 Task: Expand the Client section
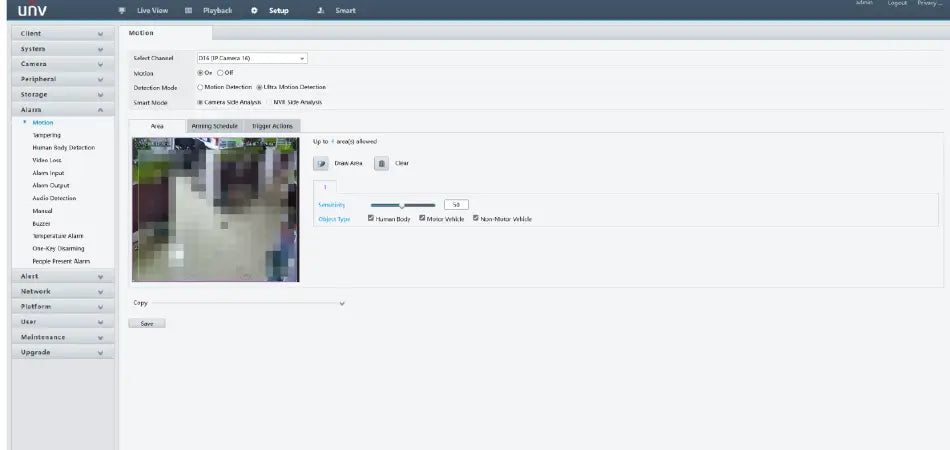pyautogui.click(x=62, y=34)
